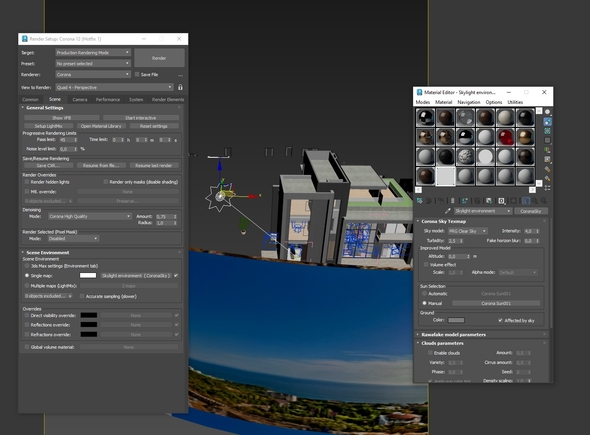
Task: Toggle the sample slot Background icon
Action: point(547,131)
